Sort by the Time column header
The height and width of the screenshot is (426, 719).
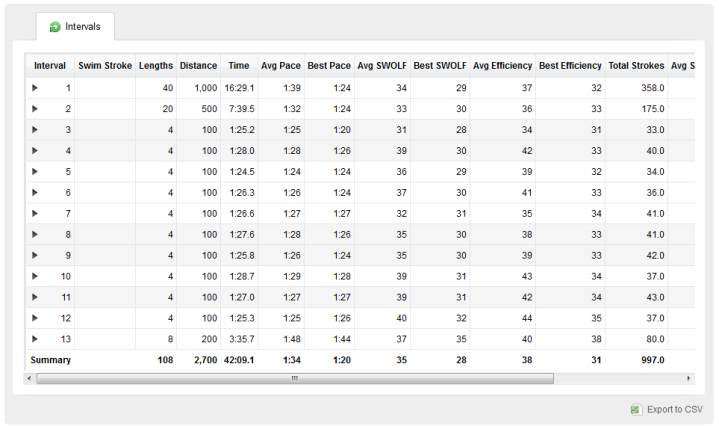[239, 66]
